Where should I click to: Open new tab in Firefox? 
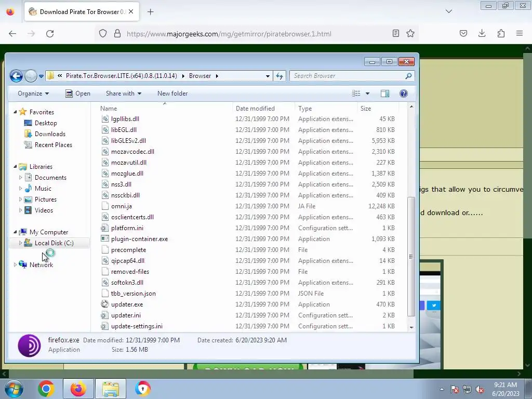(x=150, y=12)
